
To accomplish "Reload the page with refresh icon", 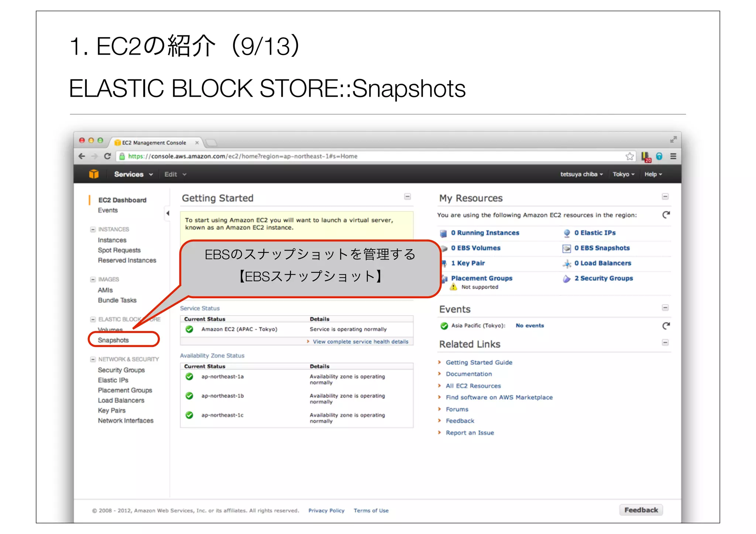I will point(107,156).
